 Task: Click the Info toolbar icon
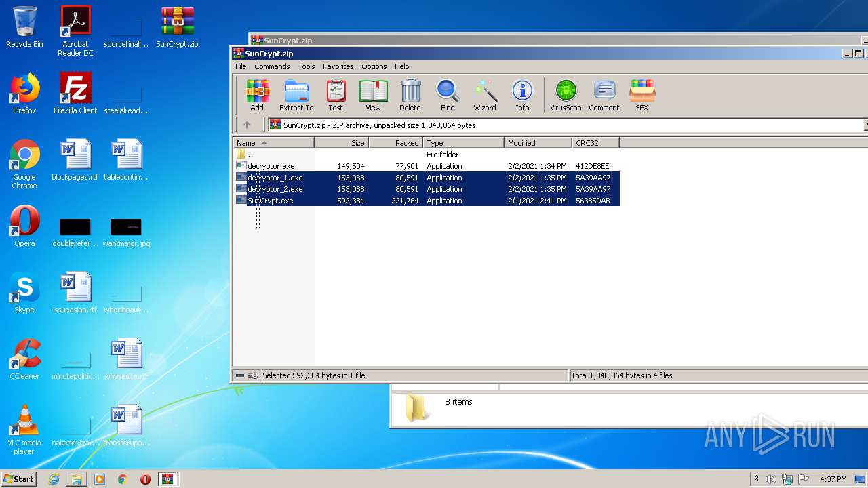pyautogui.click(x=522, y=96)
